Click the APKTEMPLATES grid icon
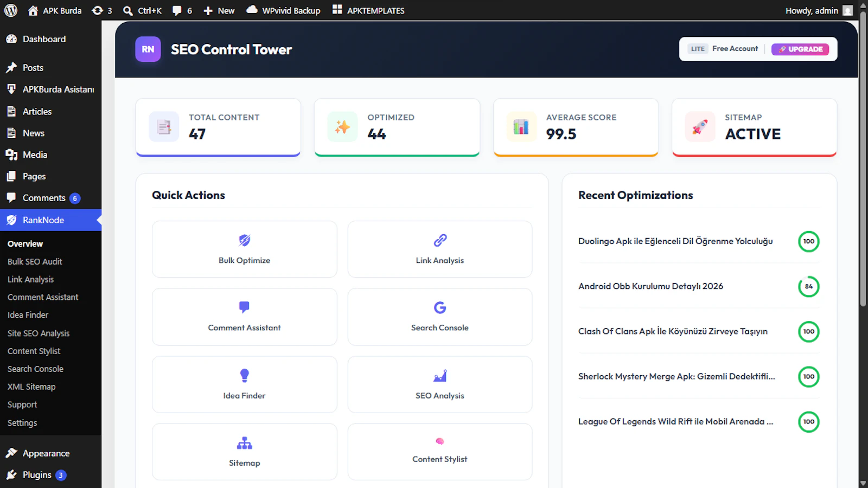 337,10
